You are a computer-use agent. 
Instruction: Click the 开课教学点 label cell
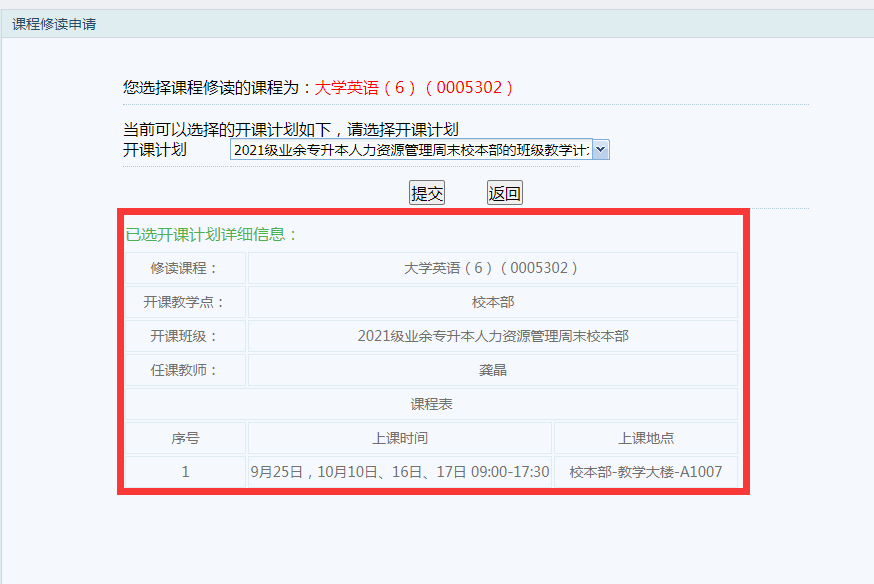(184, 302)
